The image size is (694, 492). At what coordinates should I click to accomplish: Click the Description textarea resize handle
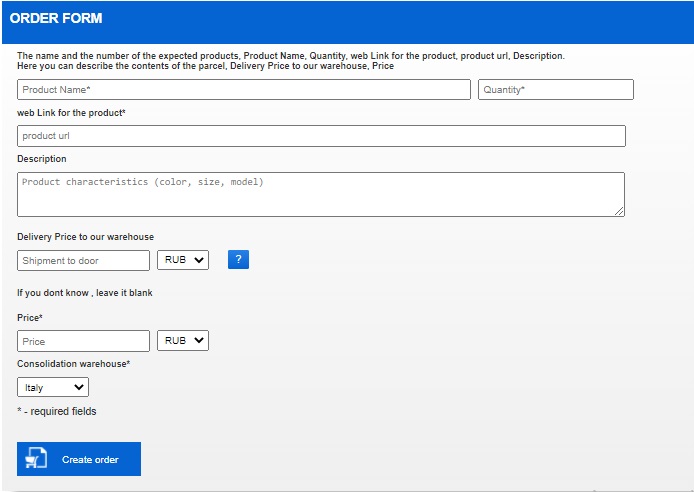point(619,211)
